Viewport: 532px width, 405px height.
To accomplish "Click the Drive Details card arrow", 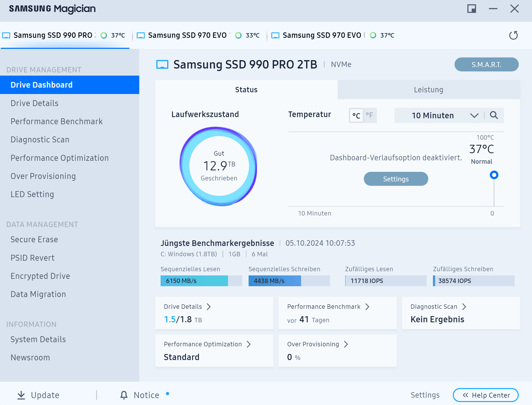I will pyautogui.click(x=209, y=307).
